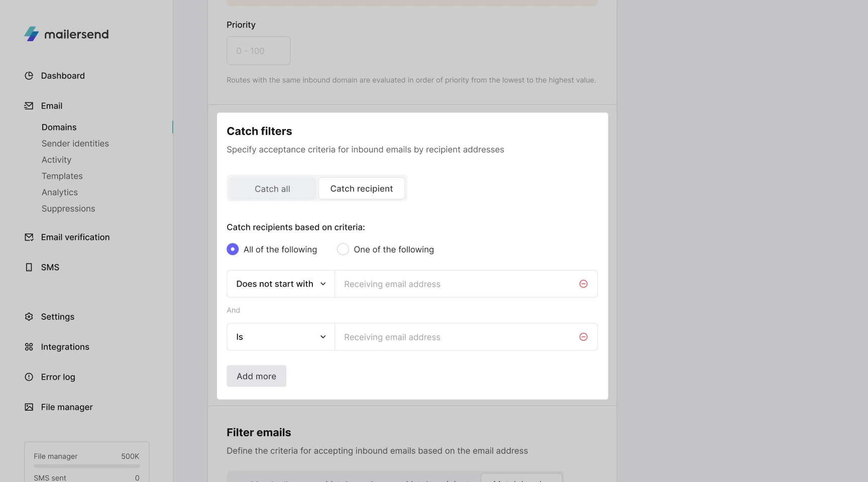The image size is (868, 482).
Task: Click the Email verification envelope icon
Action: pyautogui.click(x=29, y=237)
